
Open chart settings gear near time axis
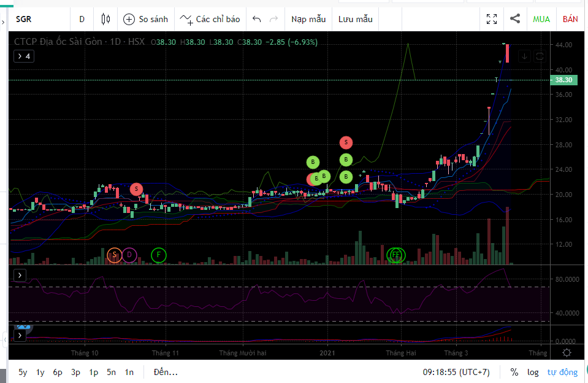pyautogui.click(x=567, y=352)
